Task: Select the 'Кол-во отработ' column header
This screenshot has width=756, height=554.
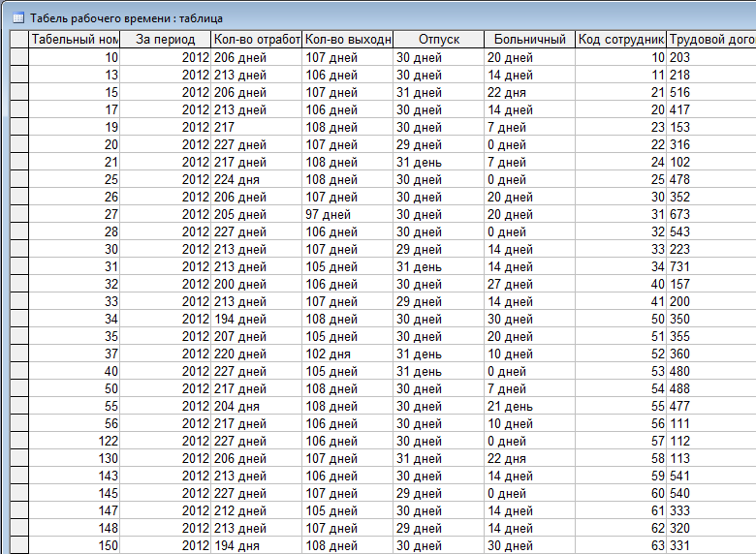Action: point(257,40)
